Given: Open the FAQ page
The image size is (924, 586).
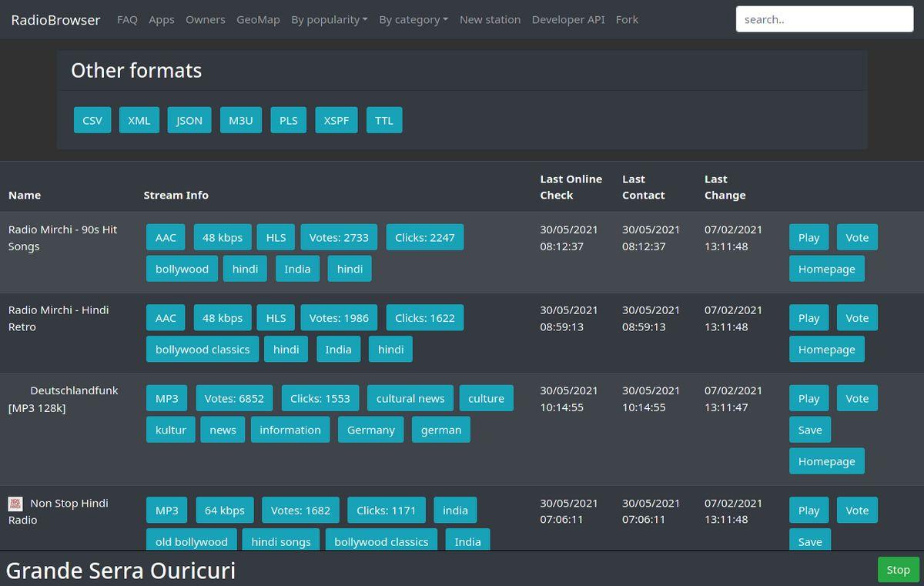Looking at the screenshot, I should click(127, 20).
